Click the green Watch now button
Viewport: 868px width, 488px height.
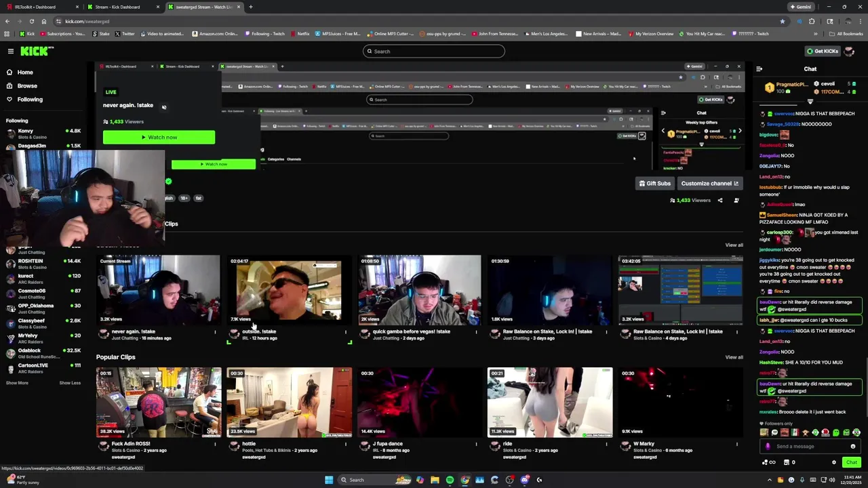pos(159,138)
